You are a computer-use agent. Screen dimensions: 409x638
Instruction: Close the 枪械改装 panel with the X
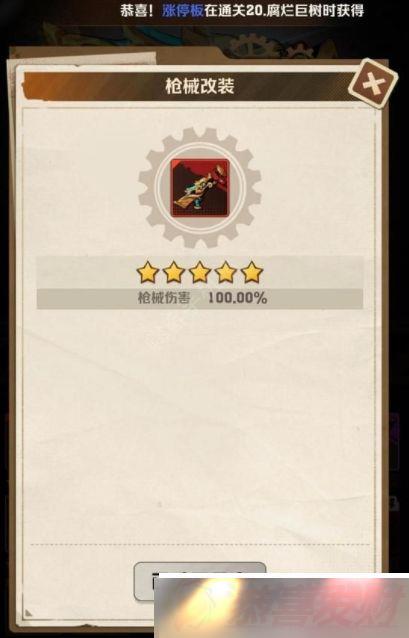click(x=373, y=84)
